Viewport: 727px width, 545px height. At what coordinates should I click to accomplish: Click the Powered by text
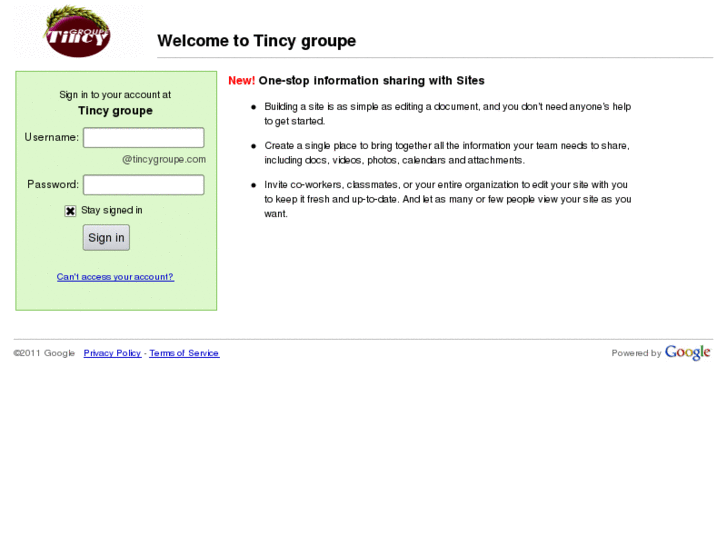pyautogui.click(x=636, y=353)
